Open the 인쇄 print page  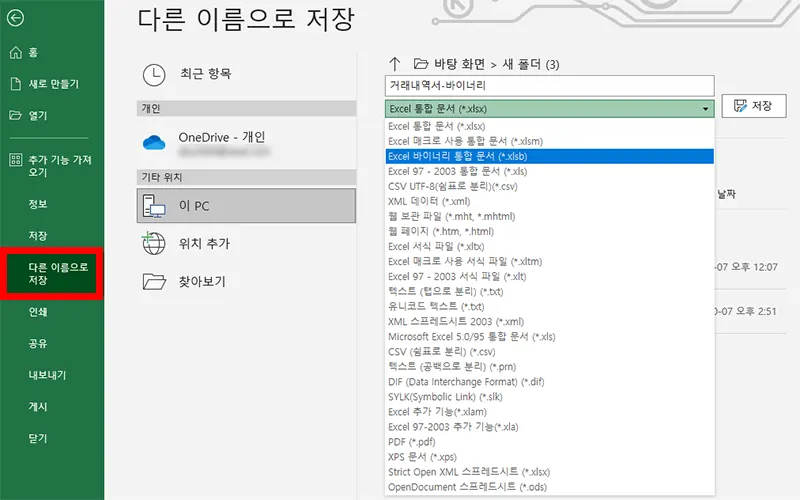38,312
